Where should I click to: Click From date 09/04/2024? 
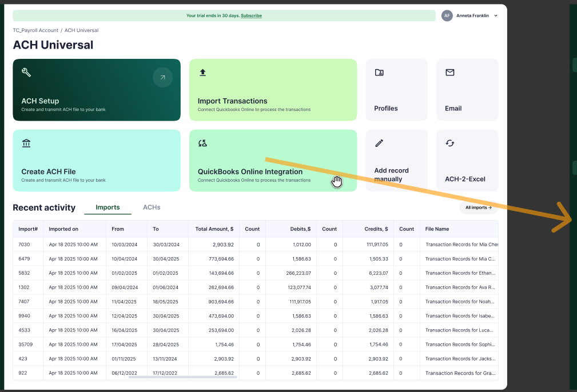(125, 287)
